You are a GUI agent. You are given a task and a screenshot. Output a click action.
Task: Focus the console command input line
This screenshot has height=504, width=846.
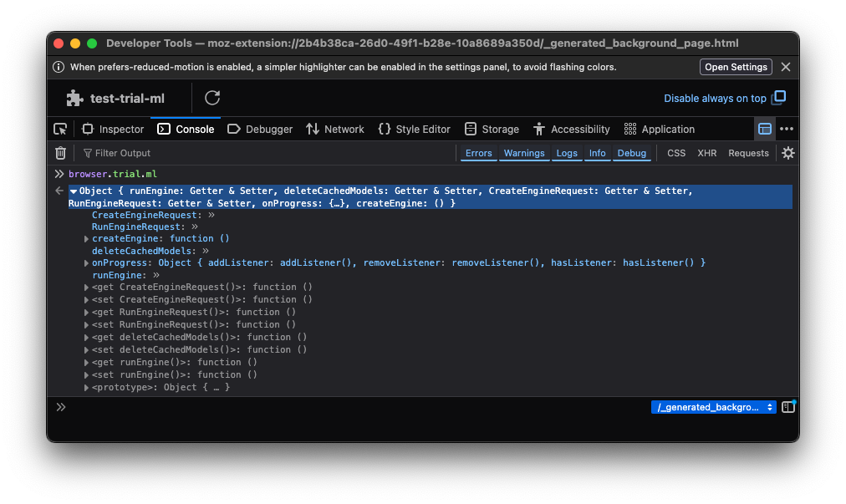click(356, 407)
